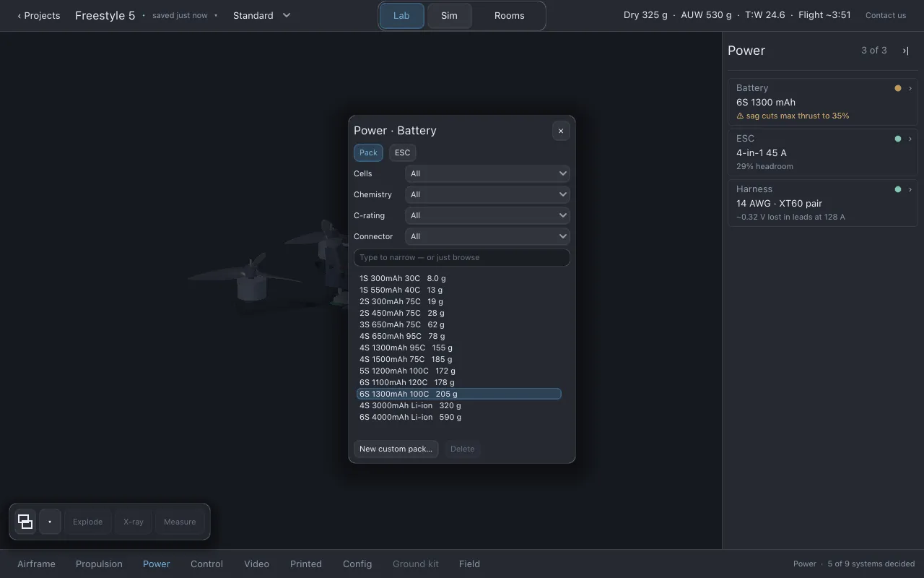Toggle Explode view

tap(87, 522)
